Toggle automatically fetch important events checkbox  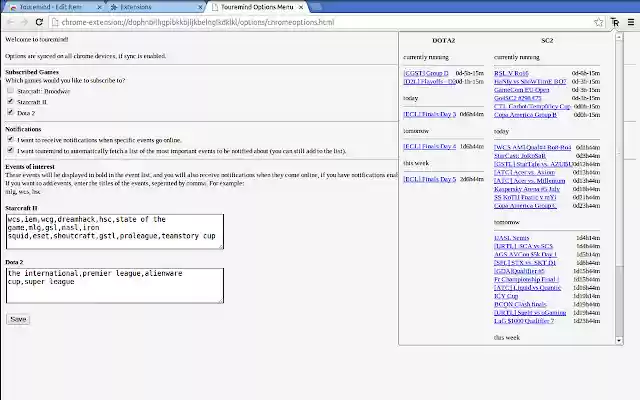(x=10, y=150)
